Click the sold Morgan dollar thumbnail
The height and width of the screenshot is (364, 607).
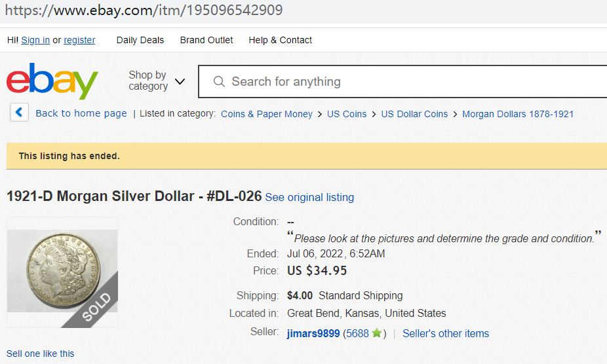pyautogui.click(x=62, y=272)
